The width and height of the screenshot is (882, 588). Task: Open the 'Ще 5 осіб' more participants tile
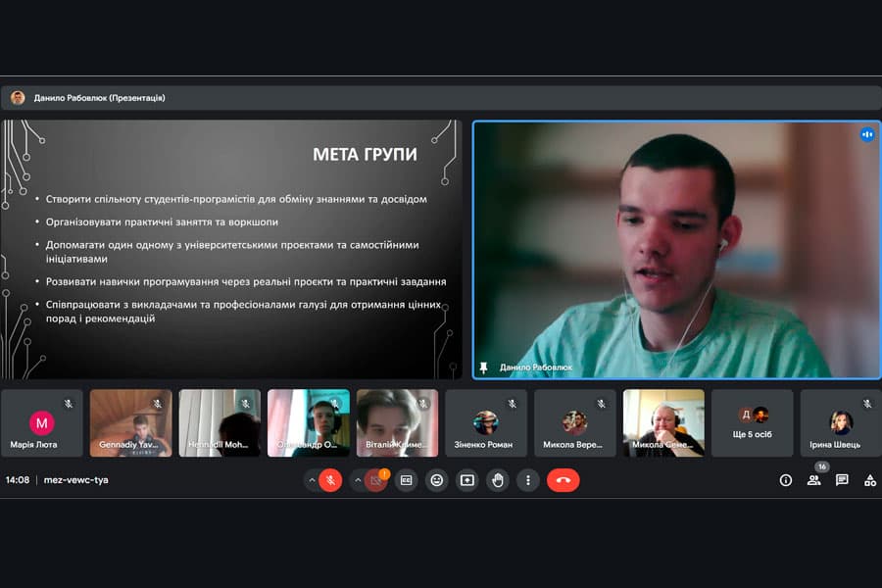click(753, 422)
